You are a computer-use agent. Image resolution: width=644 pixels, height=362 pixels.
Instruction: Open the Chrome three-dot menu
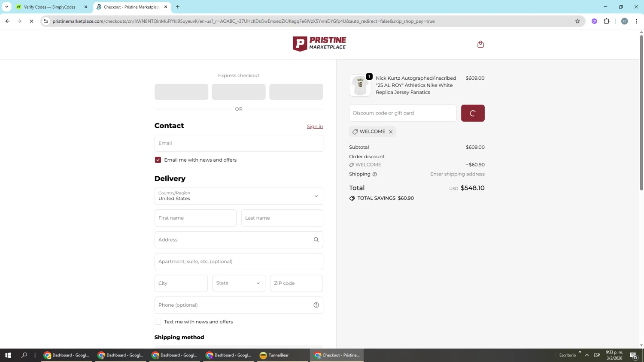(x=636, y=21)
